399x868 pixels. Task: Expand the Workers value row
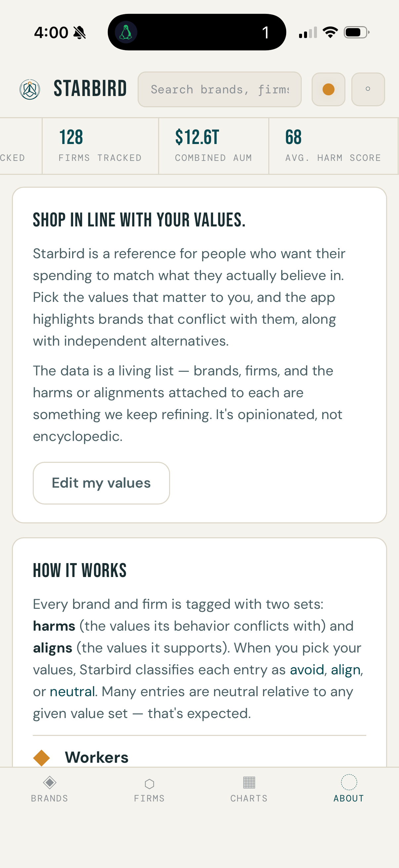click(x=97, y=757)
